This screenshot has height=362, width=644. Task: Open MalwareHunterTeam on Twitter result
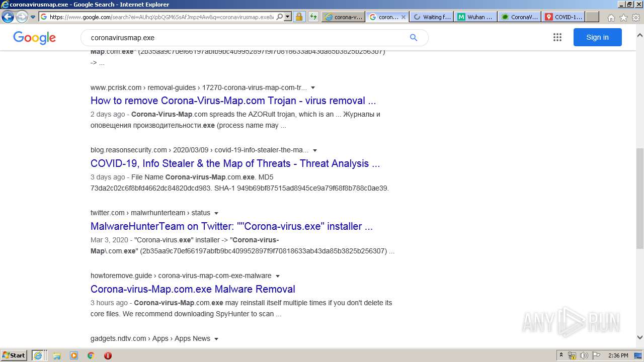tap(231, 226)
